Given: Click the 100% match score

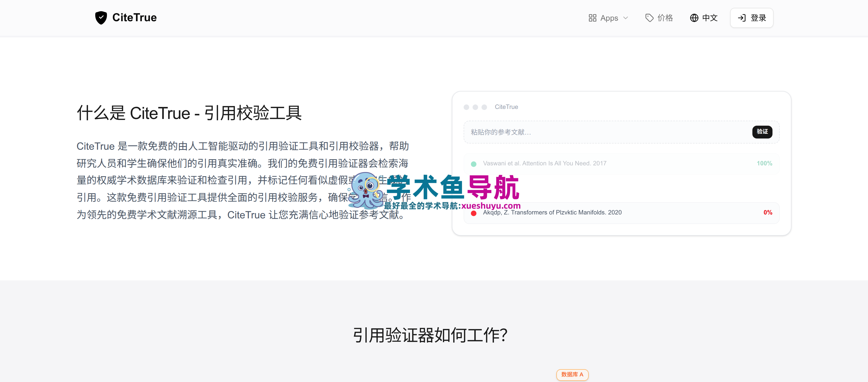Looking at the screenshot, I should 764,163.
